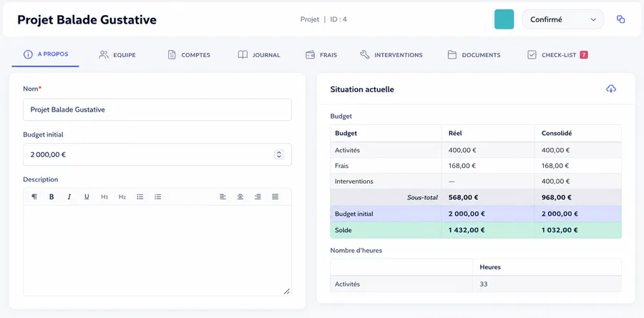
Task: Click the Sous-total Consolidé 968,00 €
Action: [557, 197]
